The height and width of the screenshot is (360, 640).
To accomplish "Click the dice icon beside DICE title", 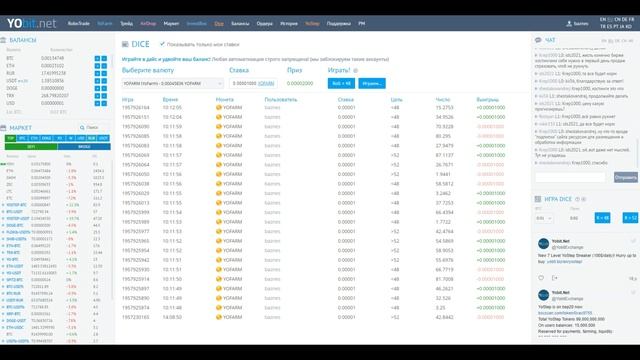I will point(125,44).
